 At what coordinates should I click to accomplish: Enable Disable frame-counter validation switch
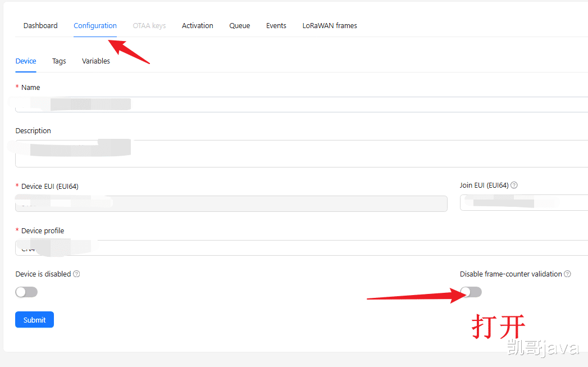471,292
